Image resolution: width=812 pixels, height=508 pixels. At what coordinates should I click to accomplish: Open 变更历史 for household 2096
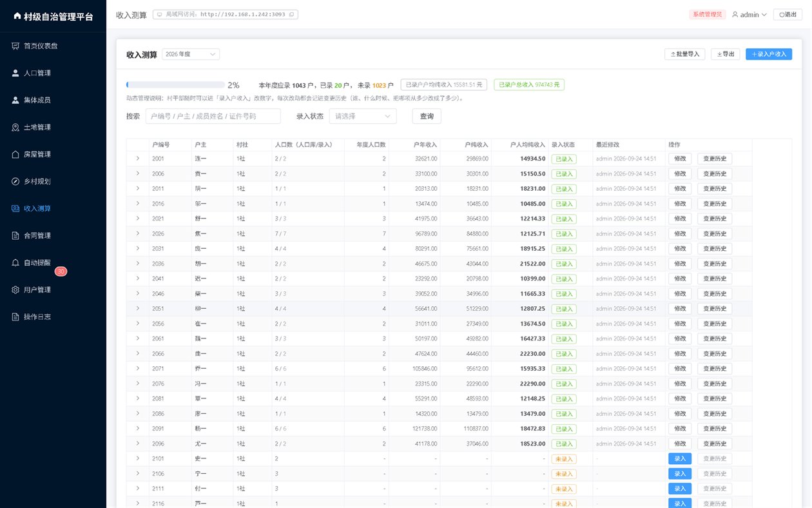[715, 444]
